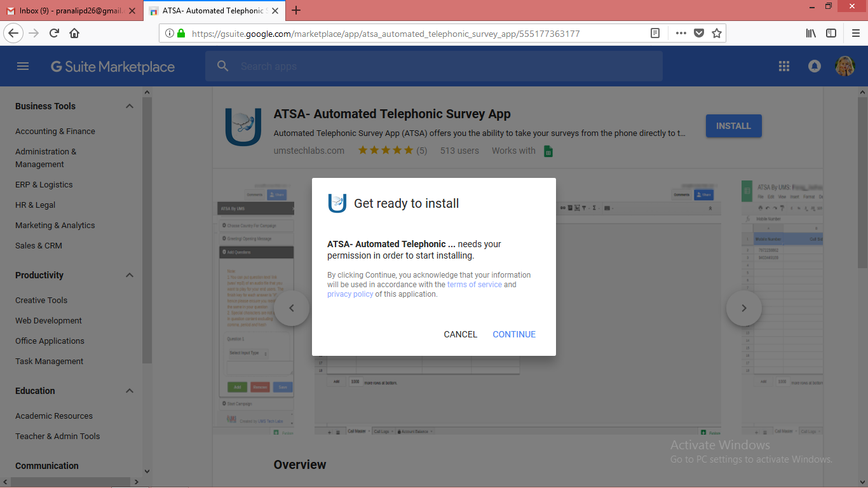
Task: Open HR & Legal category
Action: (x=36, y=205)
